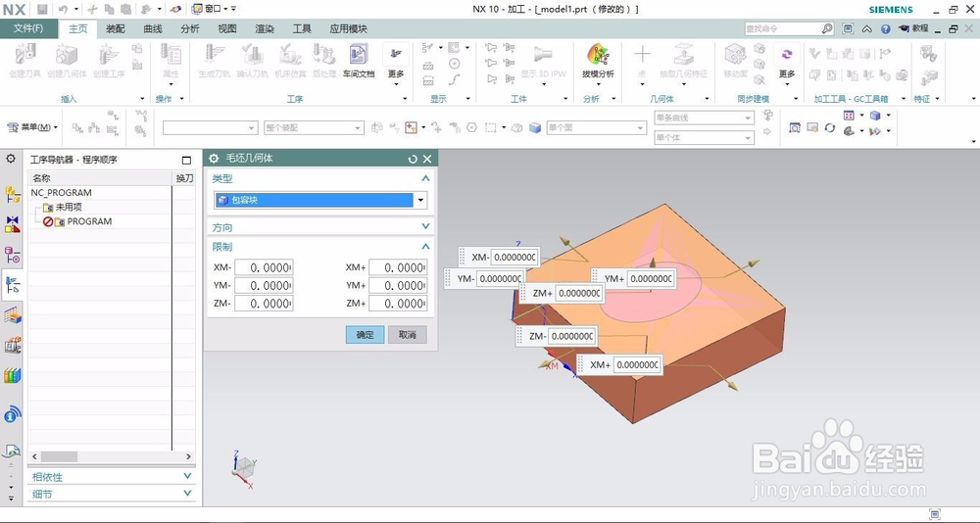This screenshot has width=980, height=523.
Task: Open the 单个体 body rule dropdown
Action: coord(704,137)
